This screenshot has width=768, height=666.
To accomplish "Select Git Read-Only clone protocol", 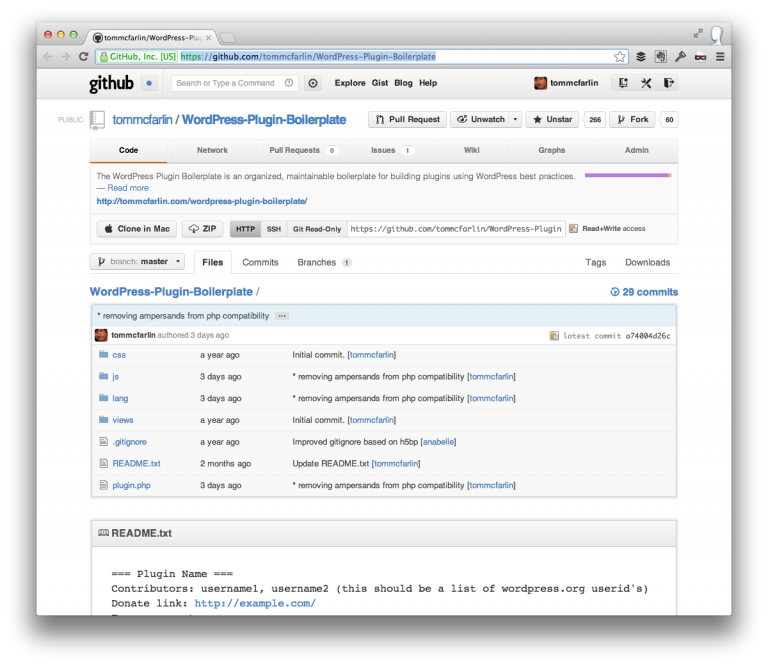I will pyautogui.click(x=317, y=229).
